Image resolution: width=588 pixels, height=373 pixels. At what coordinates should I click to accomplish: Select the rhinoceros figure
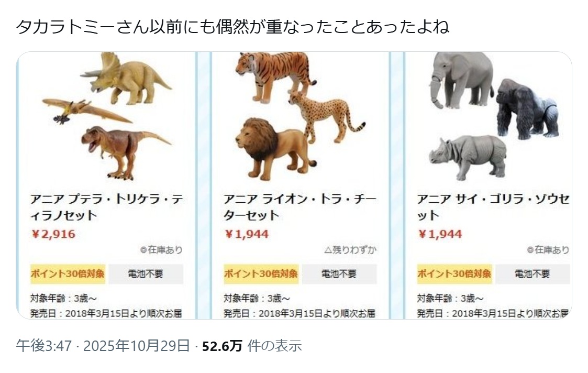[468, 156]
